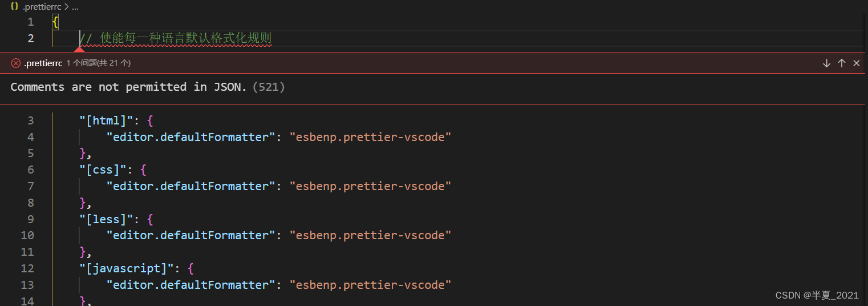Click the esbenp.prettier-vscode value on line 4
This screenshot has width=868, height=306.
click(371, 137)
